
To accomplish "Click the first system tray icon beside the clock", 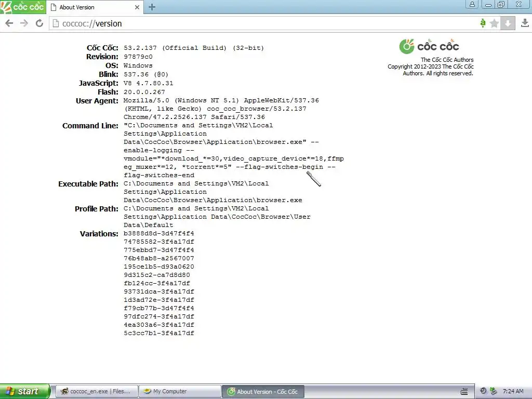I will 483,391.
